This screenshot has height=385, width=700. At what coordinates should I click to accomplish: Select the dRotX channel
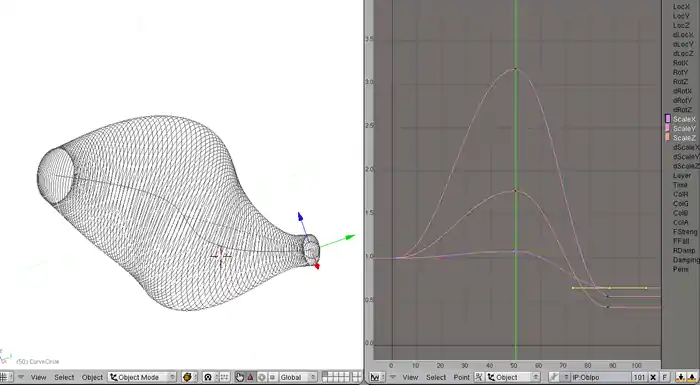pyautogui.click(x=682, y=91)
